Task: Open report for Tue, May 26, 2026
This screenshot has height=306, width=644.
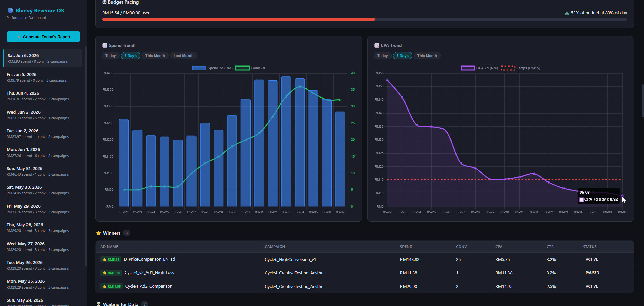Action: click(43, 265)
